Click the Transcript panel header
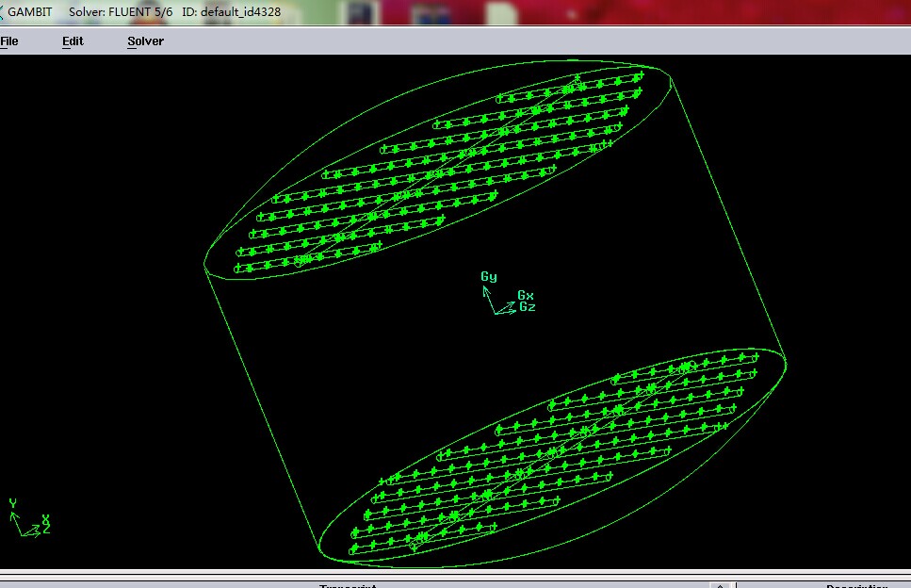The height and width of the screenshot is (588, 911). click(x=349, y=584)
